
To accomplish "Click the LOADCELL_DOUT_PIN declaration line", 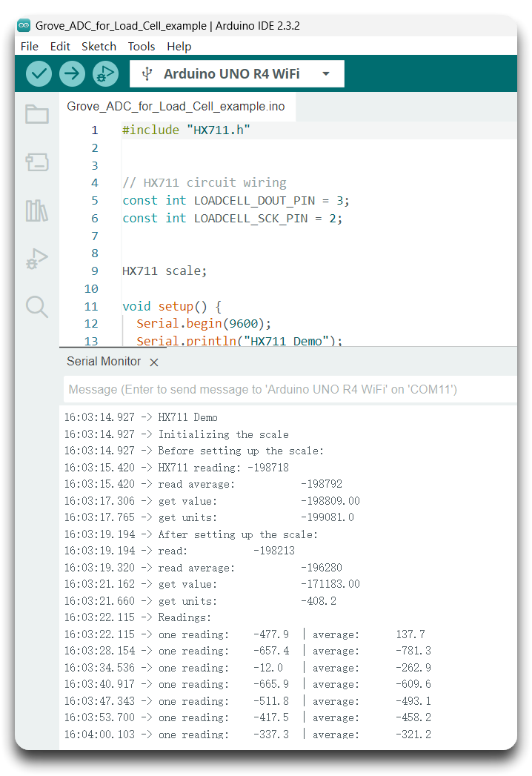I will (236, 200).
